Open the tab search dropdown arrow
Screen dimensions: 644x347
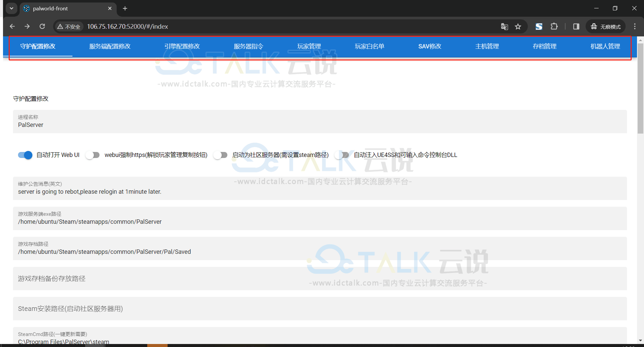click(11, 8)
